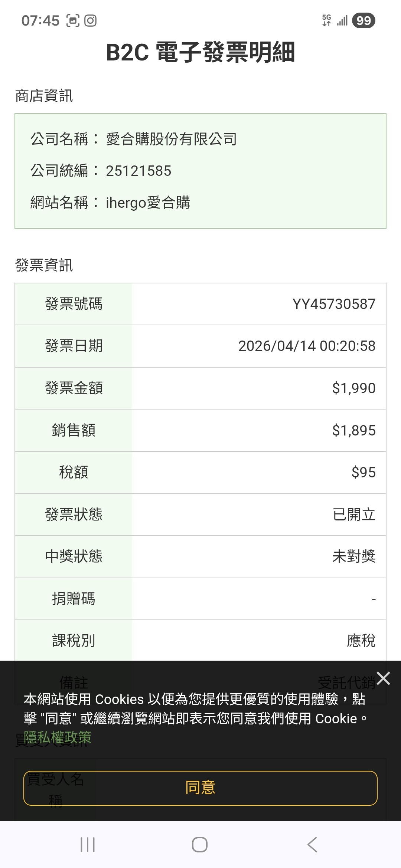Viewport: 401px width, 868px height.
Task: Tap the invoice amount $1,990 value
Action: click(x=354, y=388)
